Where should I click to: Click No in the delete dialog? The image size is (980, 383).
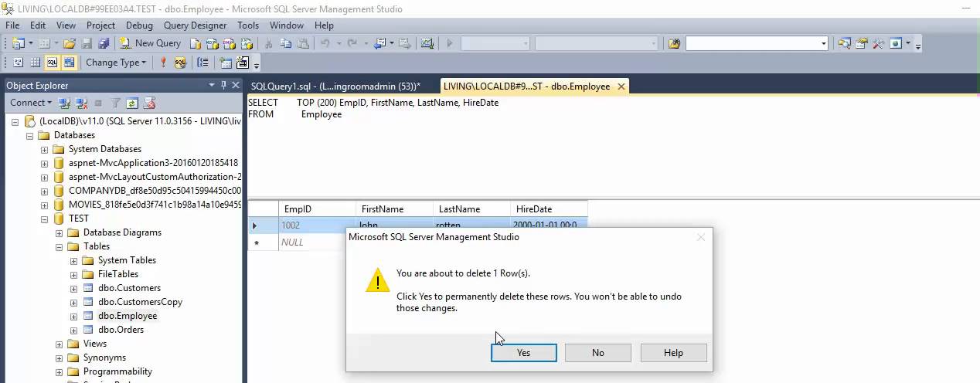pos(598,352)
